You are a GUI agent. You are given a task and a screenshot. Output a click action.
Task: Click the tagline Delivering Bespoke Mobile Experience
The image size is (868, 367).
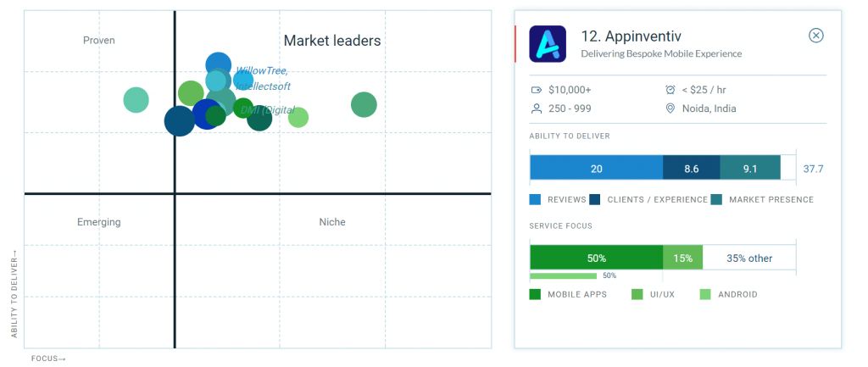[661, 53]
